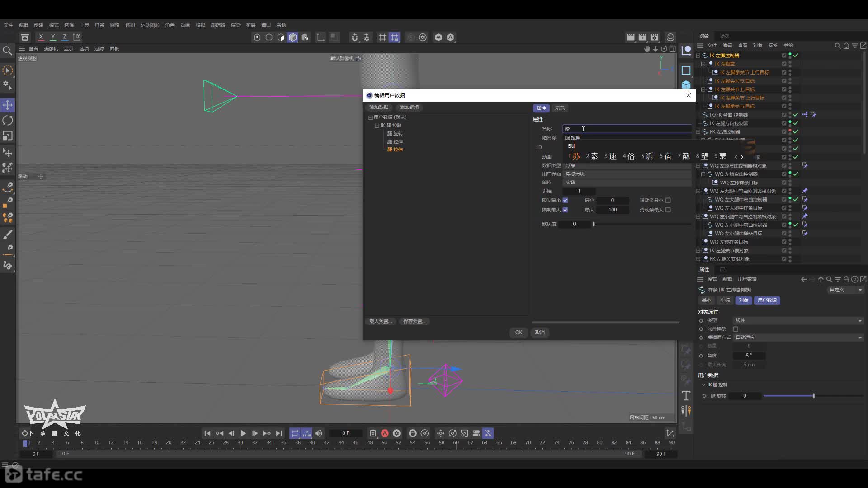Open Object Manager search icon
868x488 pixels.
point(837,46)
